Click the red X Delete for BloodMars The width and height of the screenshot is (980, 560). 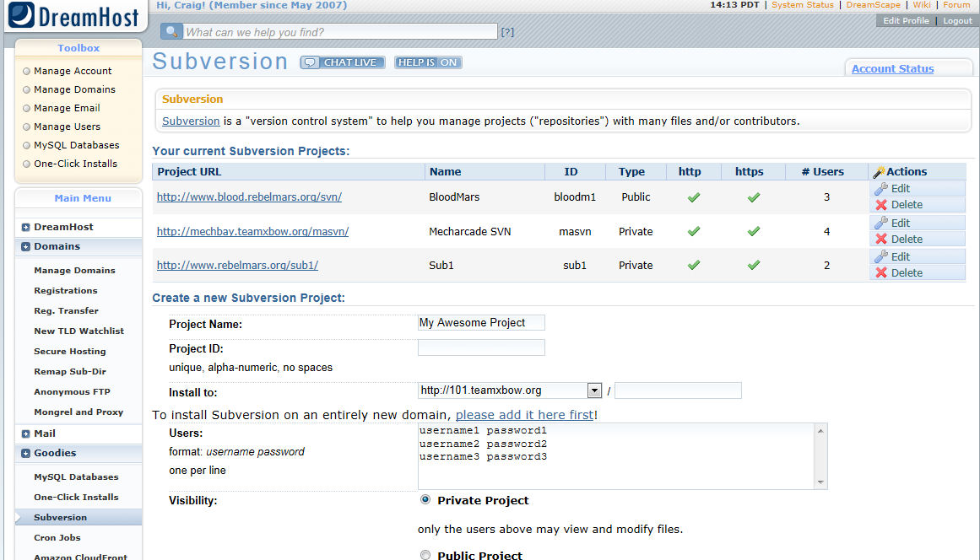coord(881,205)
